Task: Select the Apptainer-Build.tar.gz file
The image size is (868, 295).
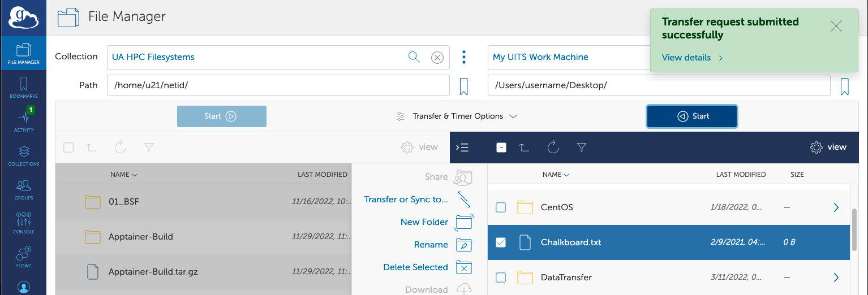Action: 203,272
